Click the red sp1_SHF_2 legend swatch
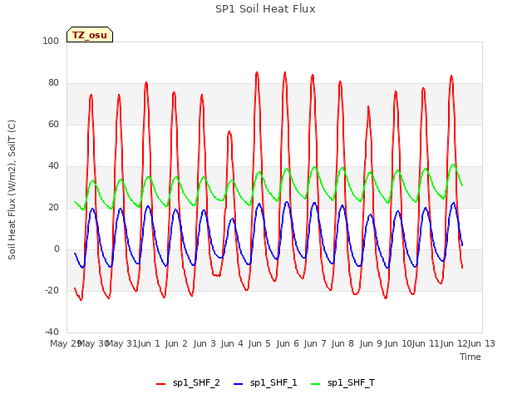532x399 pixels. (160, 384)
